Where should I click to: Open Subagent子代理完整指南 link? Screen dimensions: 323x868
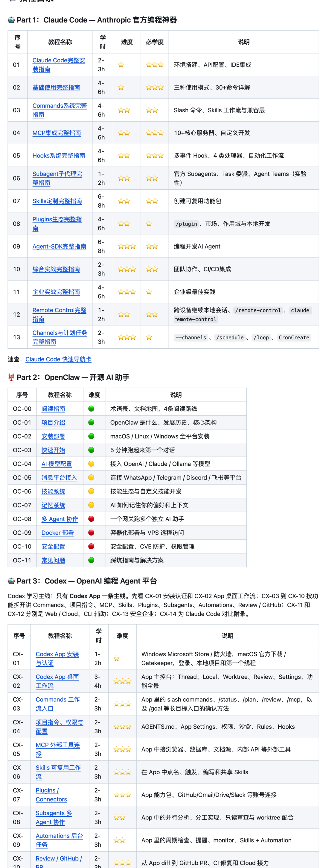[57, 178]
